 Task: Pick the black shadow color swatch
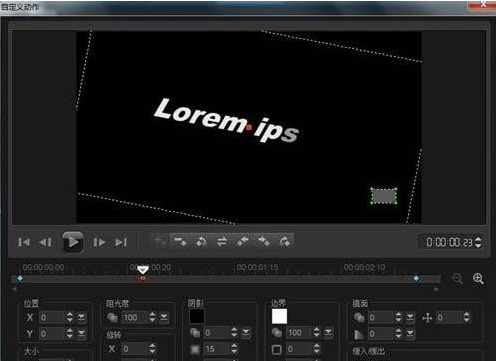click(x=197, y=316)
